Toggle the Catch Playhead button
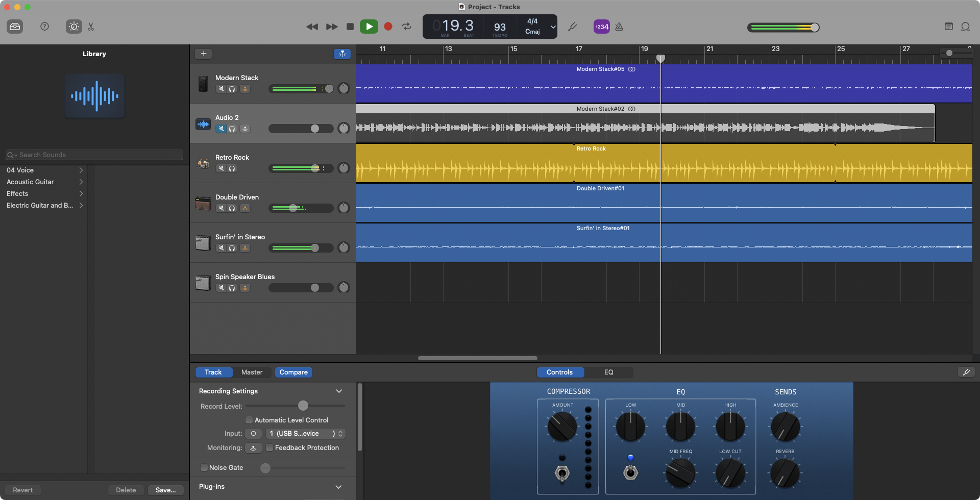Screen dimensions: 980x500 click(x=342, y=54)
